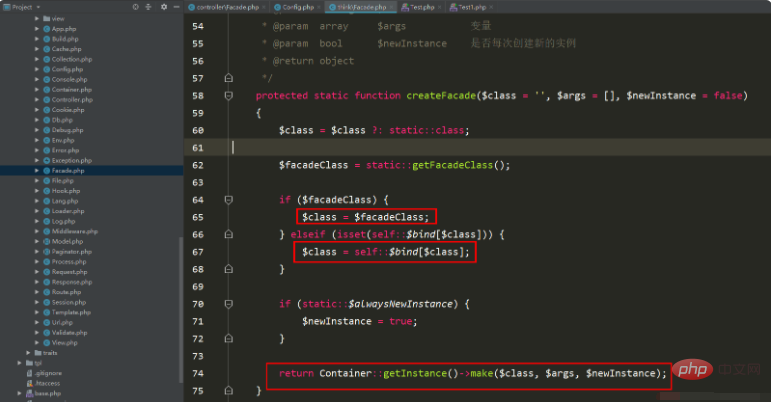The height and width of the screenshot is (402, 771).
Task: Select Env.php in the project tree
Action: click(63, 140)
